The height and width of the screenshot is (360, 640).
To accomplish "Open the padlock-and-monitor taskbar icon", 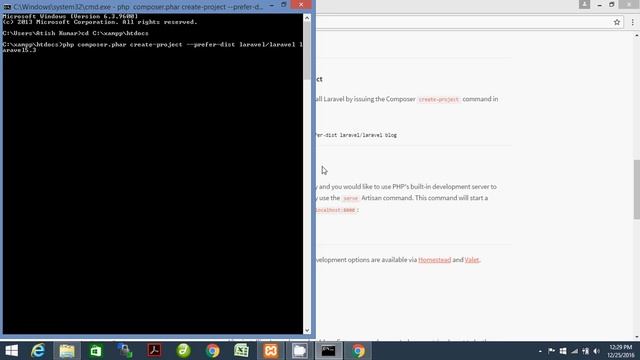I will click(125, 351).
